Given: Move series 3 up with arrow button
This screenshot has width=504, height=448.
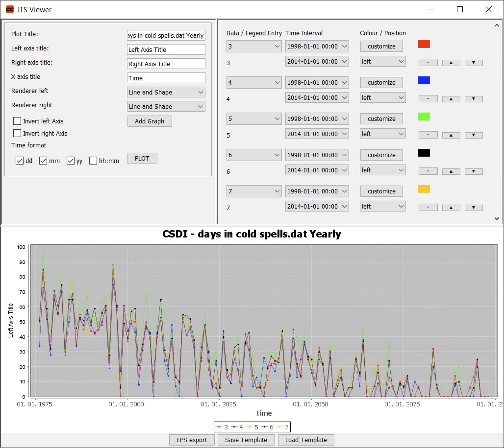Looking at the screenshot, I should point(451,63).
